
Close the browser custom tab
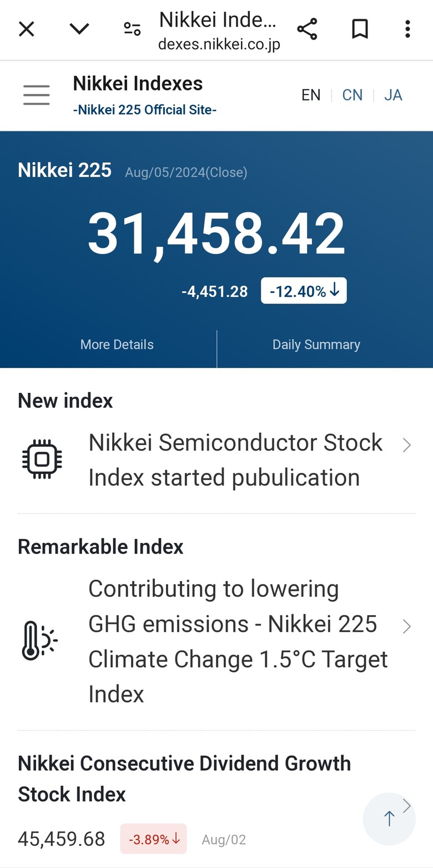click(x=26, y=29)
